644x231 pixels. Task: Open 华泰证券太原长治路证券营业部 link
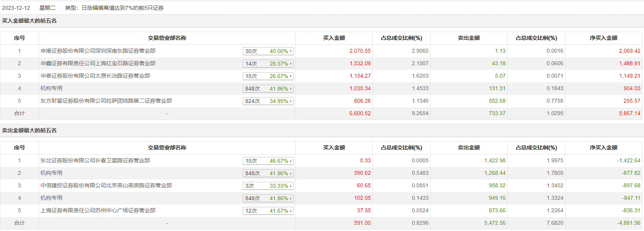tap(95, 76)
